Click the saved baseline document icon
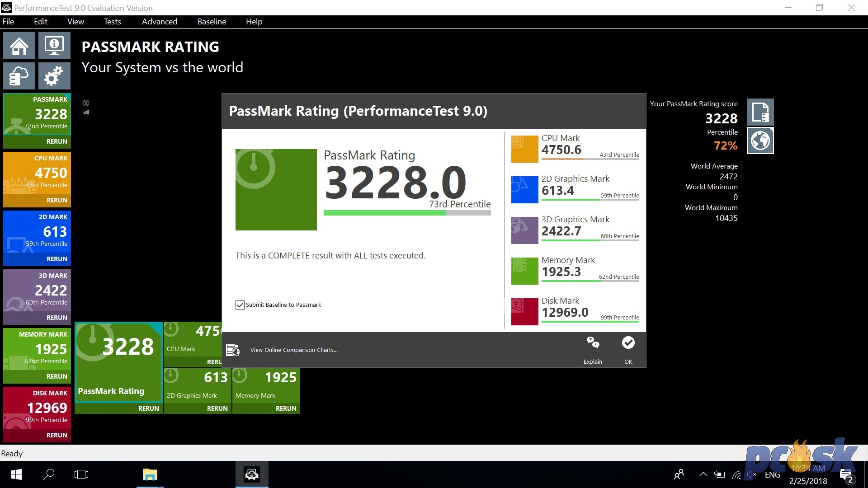The height and width of the screenshot is (488, 868). [760, 112]
